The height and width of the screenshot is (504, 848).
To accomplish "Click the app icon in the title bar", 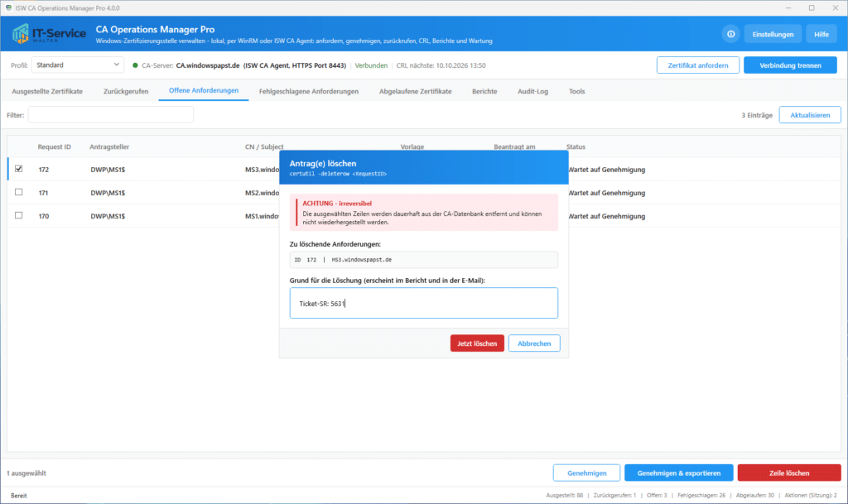I will 8,8.
